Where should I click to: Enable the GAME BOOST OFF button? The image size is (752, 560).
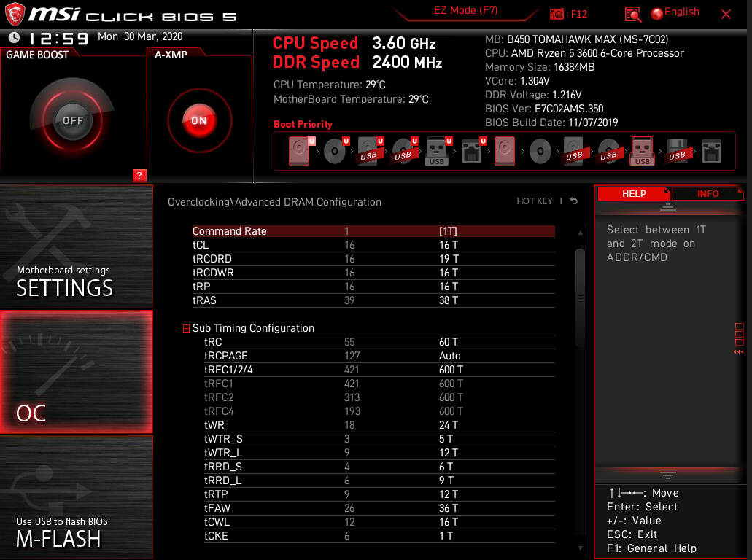71,120
